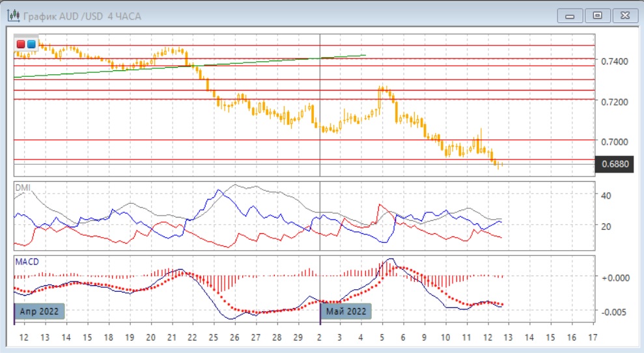This screenshot has width=644, height=353.
Task: Select the Апр 2022 month marker
Action: (40, 311)
